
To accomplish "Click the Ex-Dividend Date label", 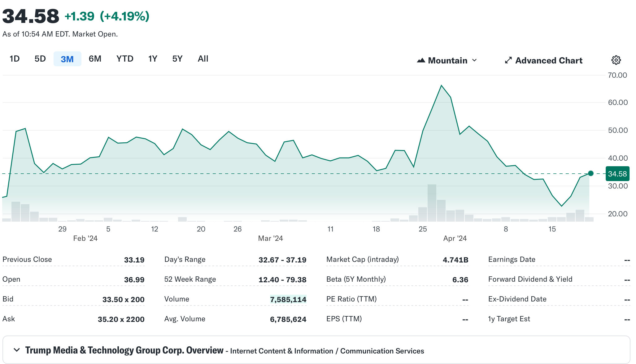I will point(517,299).
